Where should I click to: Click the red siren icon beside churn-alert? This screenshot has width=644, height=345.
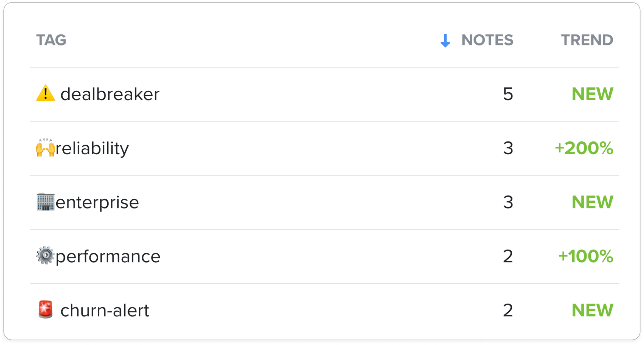pyautogui.click(x=45, y=309)
